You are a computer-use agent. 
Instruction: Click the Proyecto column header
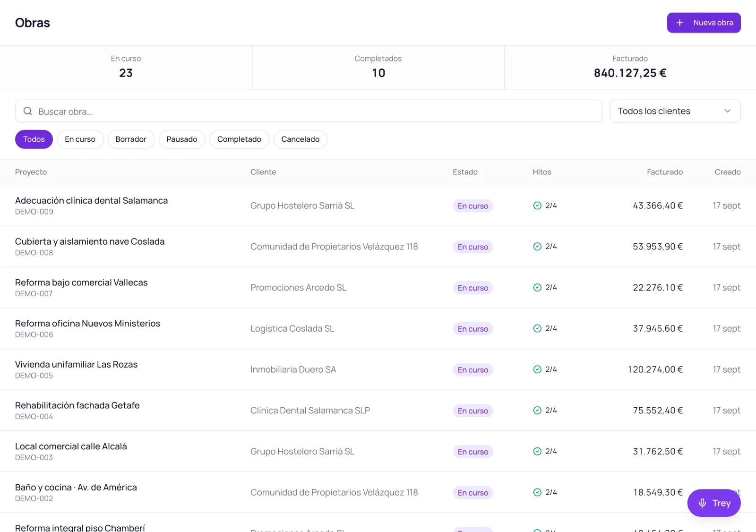31,172
